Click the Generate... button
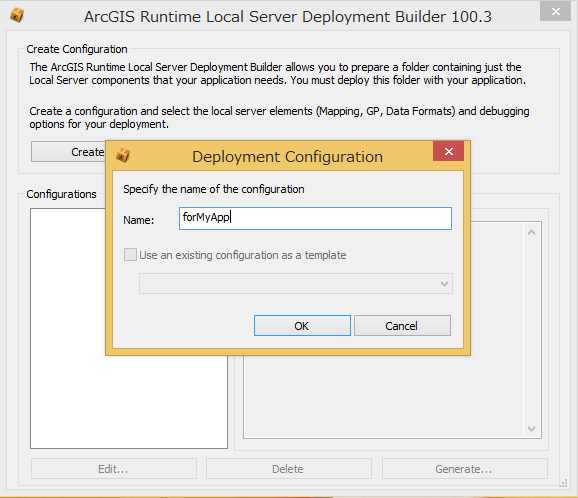This screenshot has width=578, height=498. click(464, 469)
